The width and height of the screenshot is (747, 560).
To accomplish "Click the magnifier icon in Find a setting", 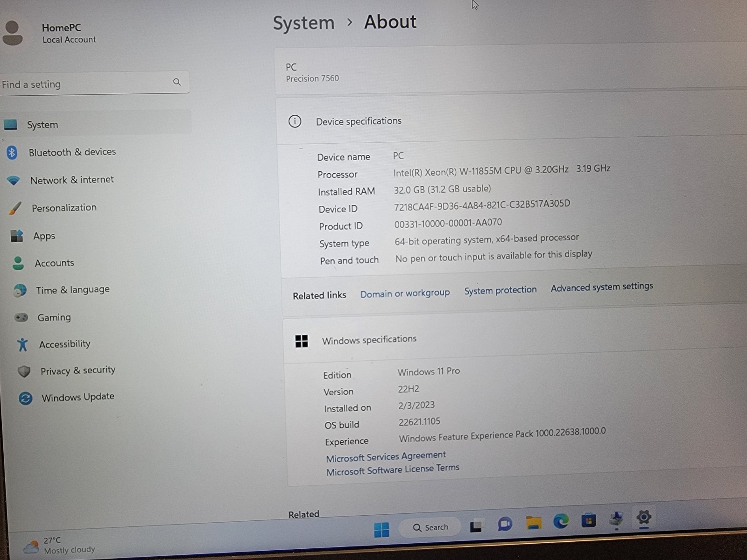I will (177, 82).
